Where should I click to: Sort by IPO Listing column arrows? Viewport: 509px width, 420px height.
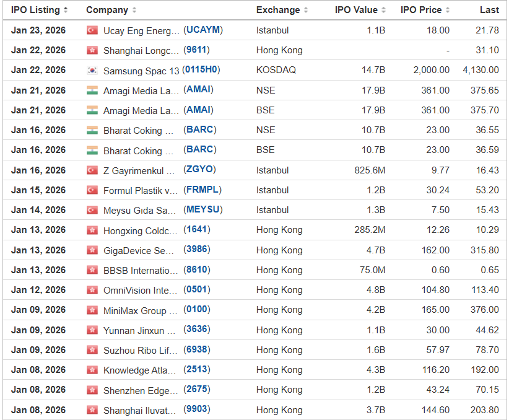(66, 10)
